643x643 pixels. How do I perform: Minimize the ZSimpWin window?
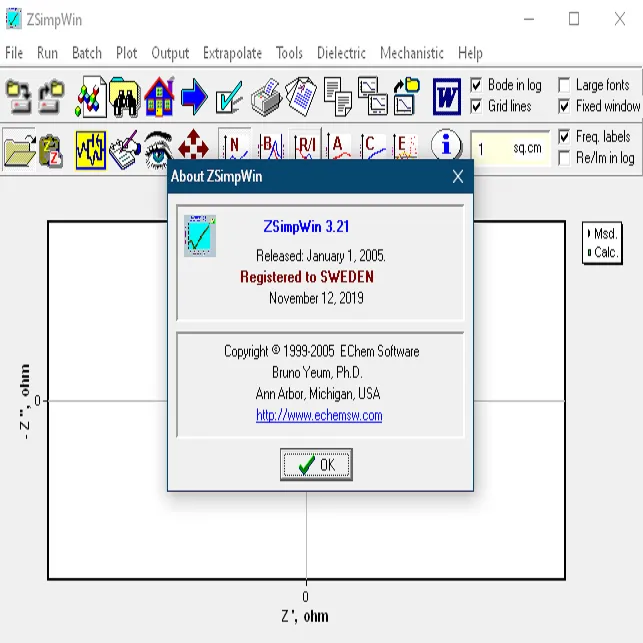click(529, 19)
